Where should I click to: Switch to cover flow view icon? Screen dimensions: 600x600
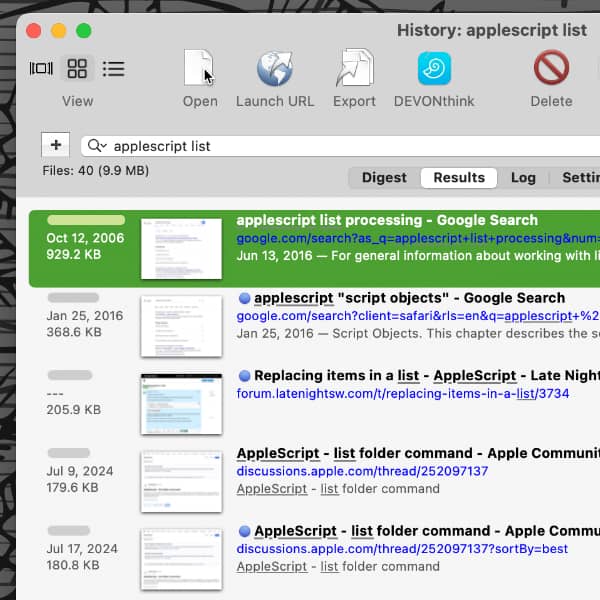click(x=41, y=68)
